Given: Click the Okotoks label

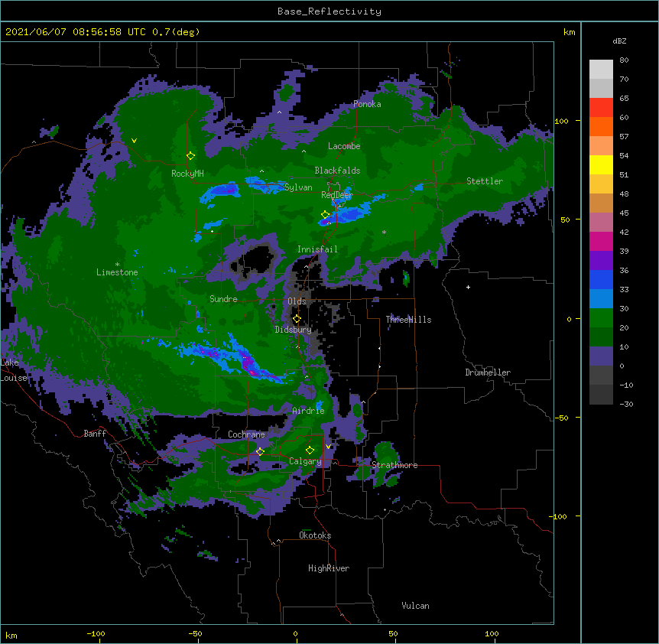Looking at the screenshot, I should pos(315,535).
